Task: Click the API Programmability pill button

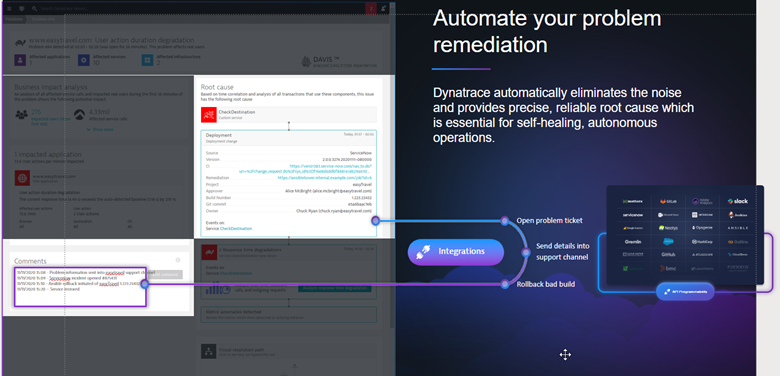Action: [x=685, y=291]
